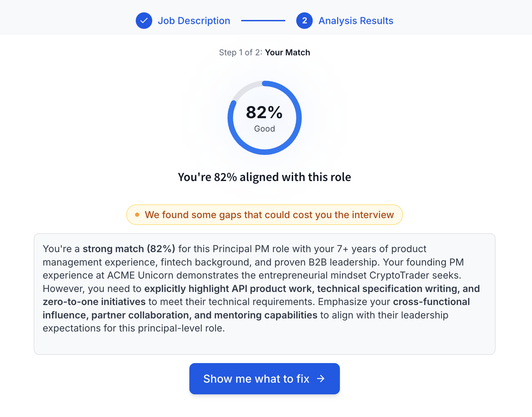Click the arrow icon on the fix button
The height and width of the screenshot is (417, 532).
coord(321,379)
